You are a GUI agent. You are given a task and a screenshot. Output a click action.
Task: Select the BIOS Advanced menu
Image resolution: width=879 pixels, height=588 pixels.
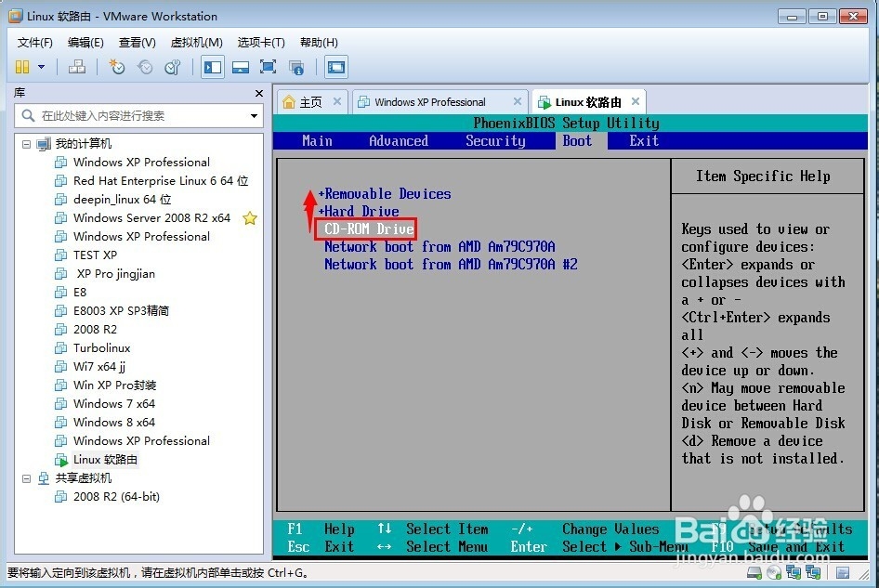coord(399,140)
